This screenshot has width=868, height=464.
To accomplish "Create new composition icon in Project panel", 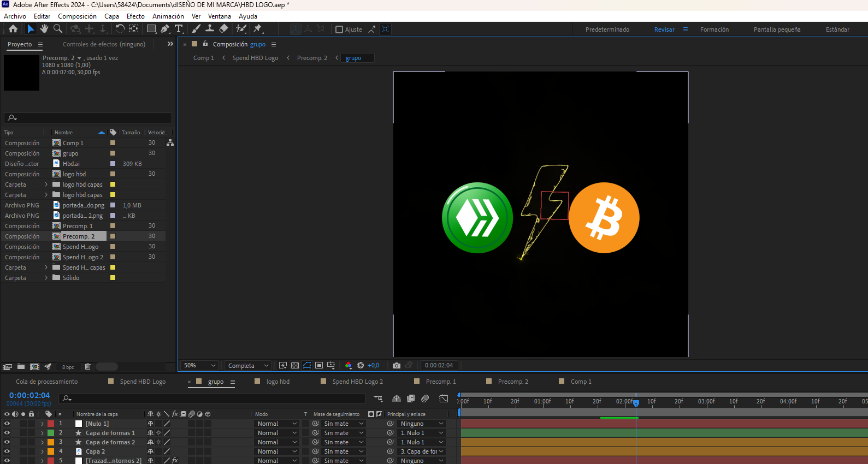I will point(34,367).
